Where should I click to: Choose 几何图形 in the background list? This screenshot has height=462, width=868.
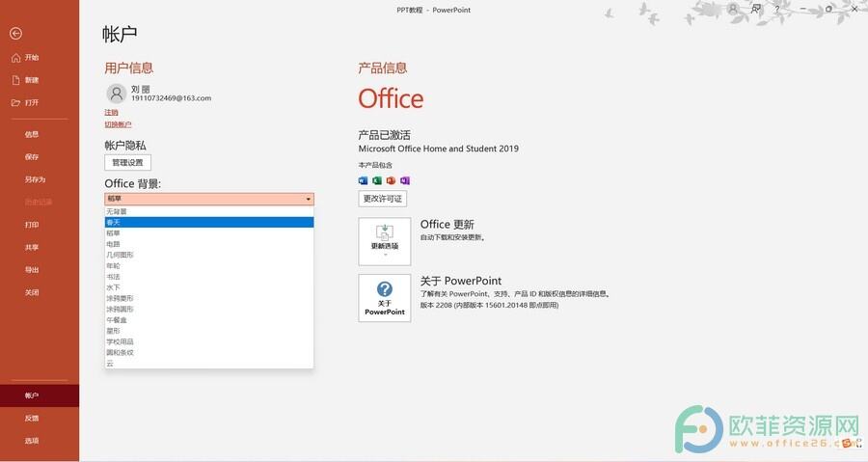[x=209, y=255]
